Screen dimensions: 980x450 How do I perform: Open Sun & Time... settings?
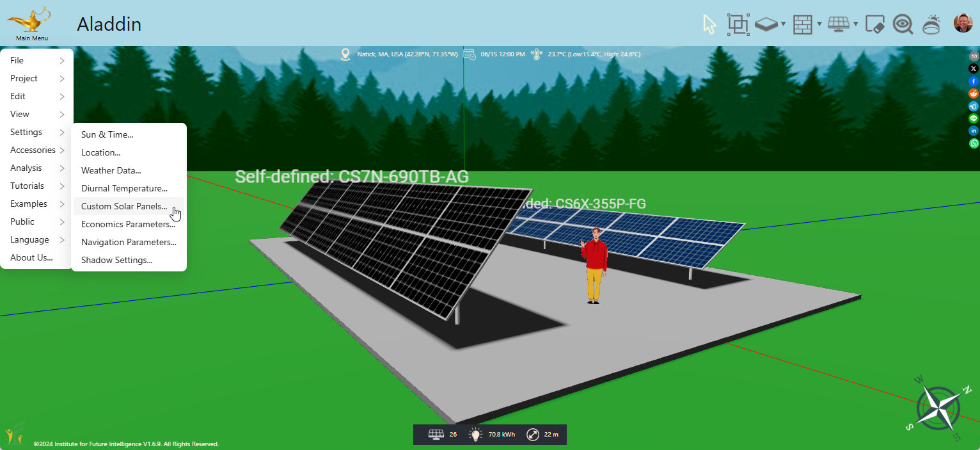[x=129, y=135]
